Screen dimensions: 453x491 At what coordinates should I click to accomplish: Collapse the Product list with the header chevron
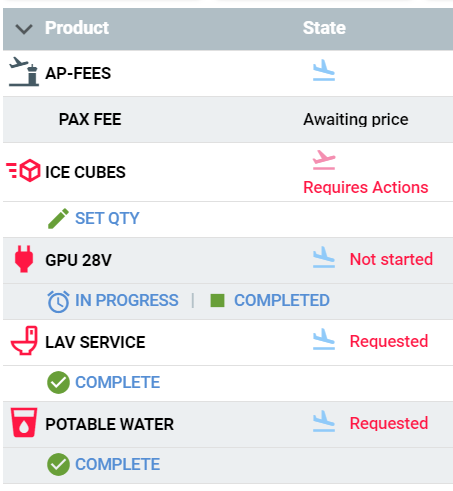tap(24, 29)
